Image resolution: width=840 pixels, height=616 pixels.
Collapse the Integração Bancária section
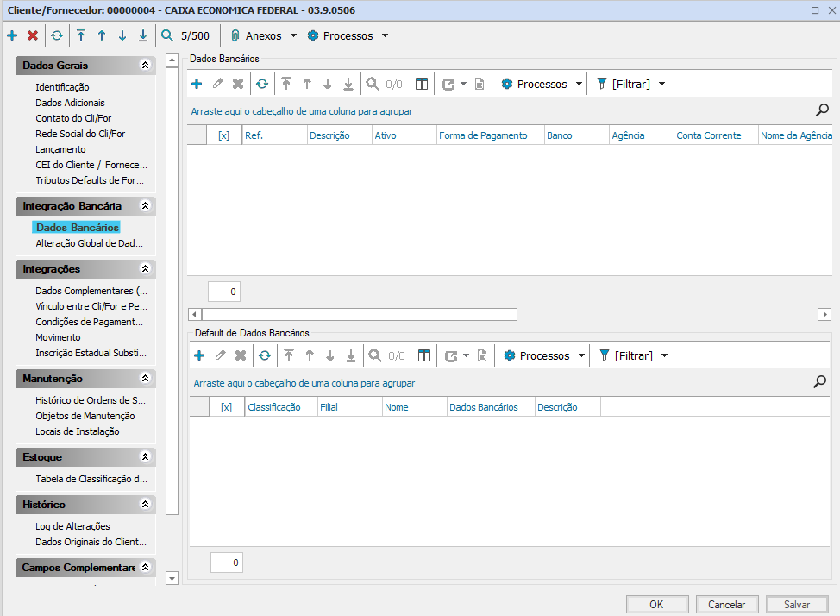click(146, 206)
